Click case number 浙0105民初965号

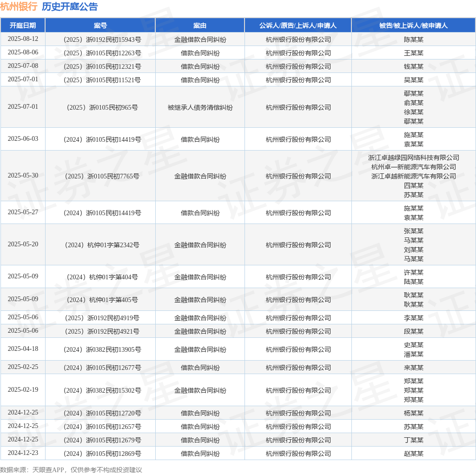[x=102, y=107]
